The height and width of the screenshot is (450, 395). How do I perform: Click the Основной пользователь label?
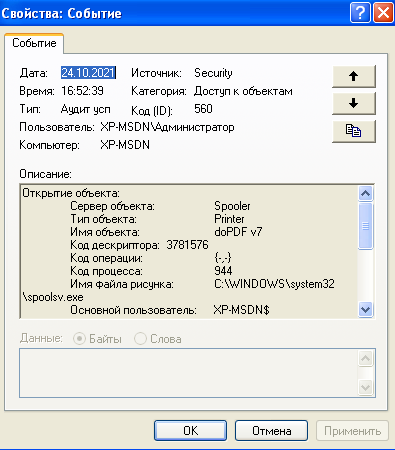tap(133, 310)
